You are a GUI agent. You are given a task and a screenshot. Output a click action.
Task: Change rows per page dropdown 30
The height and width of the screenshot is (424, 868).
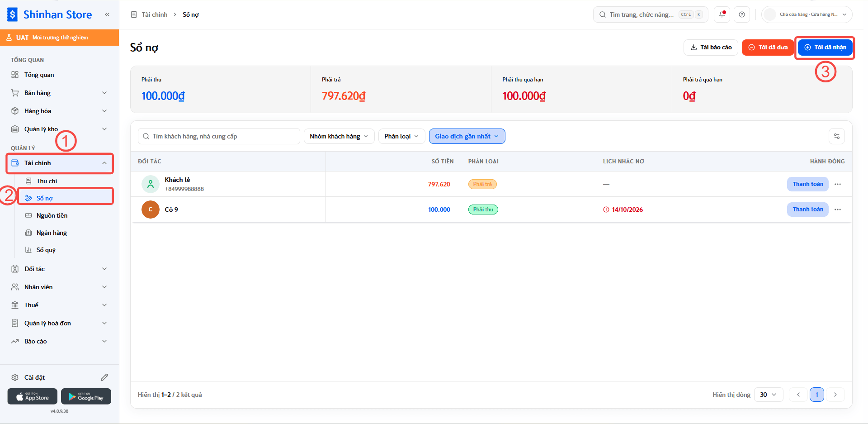(x=768, y=395)
